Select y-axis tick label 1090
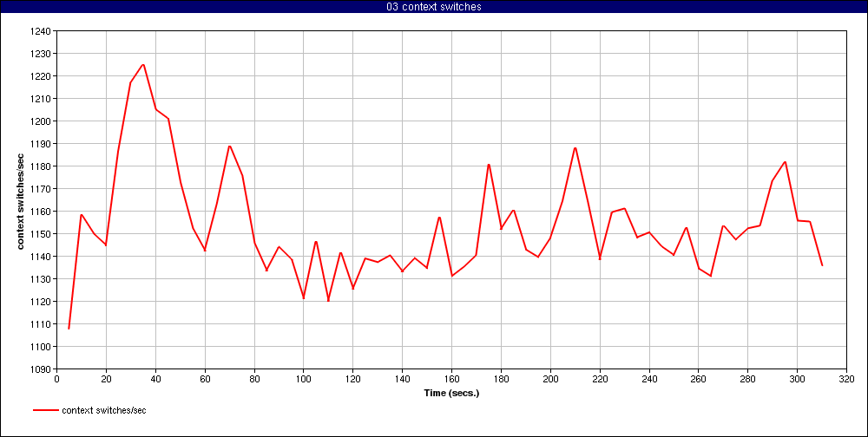Viewport: 868px width, 437px height. tap(42, 369)
